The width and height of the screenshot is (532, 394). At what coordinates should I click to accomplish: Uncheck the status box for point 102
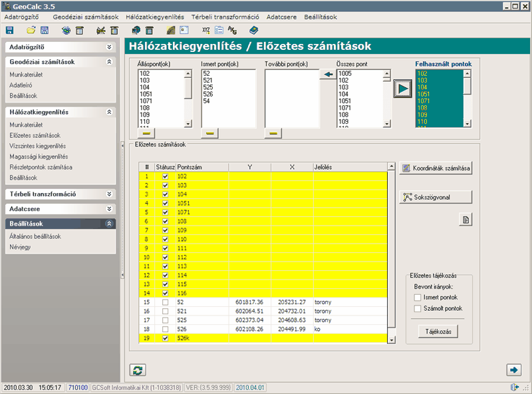tap(165, 176)
